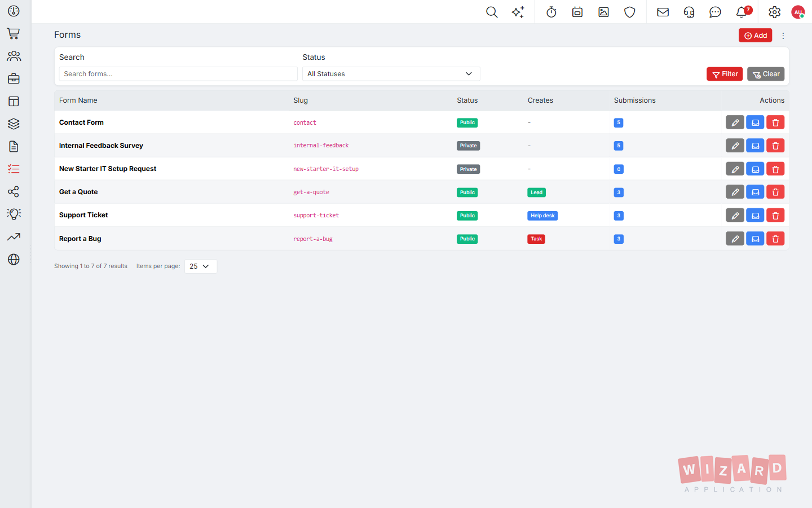The height and width of the screenshot is (508, 812).
Task: Open the chat bubble icon
Action: pos(715,12)
